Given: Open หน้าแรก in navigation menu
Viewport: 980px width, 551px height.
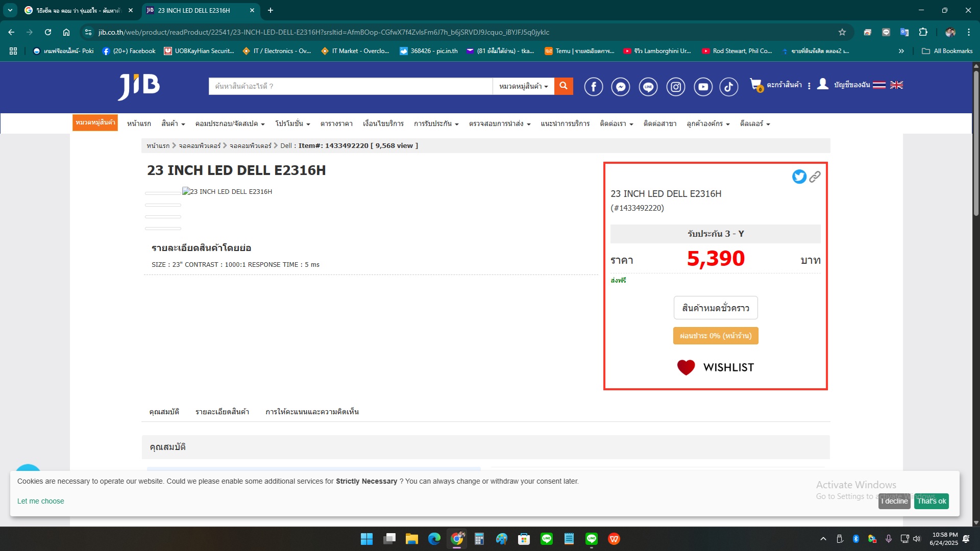Looking at the screenshot, I should click(x=139, y=123).
